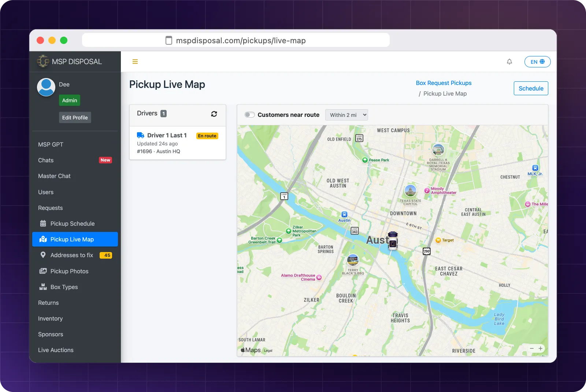The width and height of the screenshot is (586, 392).
Task: Click the Box Types boxes icon
Action: click(x=43, y=287)
